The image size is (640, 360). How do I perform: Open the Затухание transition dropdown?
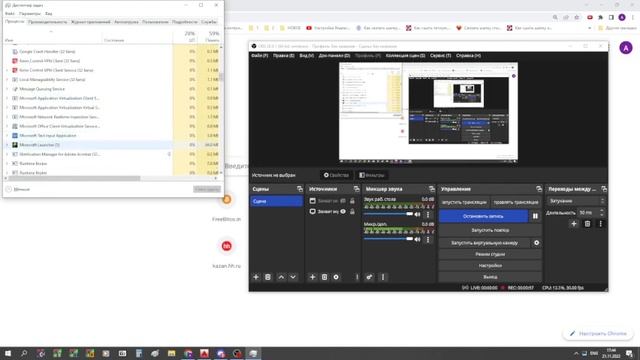pyautogui.click(x=576, y=201)
